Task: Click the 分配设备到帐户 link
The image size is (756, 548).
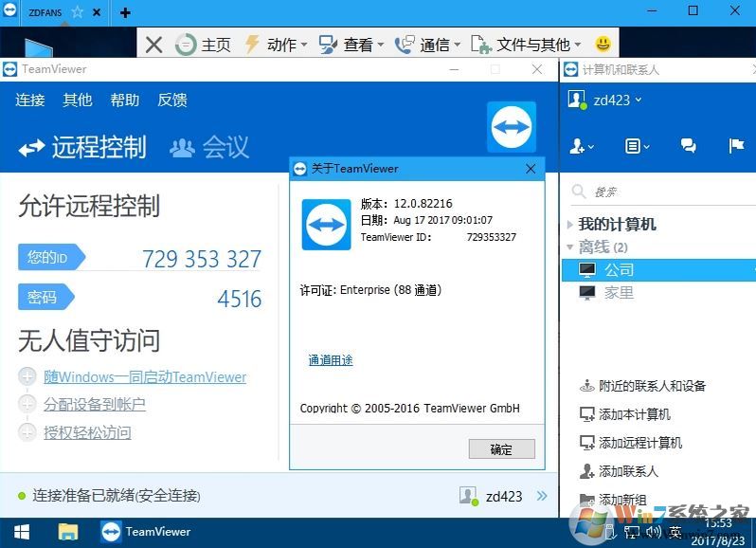Action: 95,404
